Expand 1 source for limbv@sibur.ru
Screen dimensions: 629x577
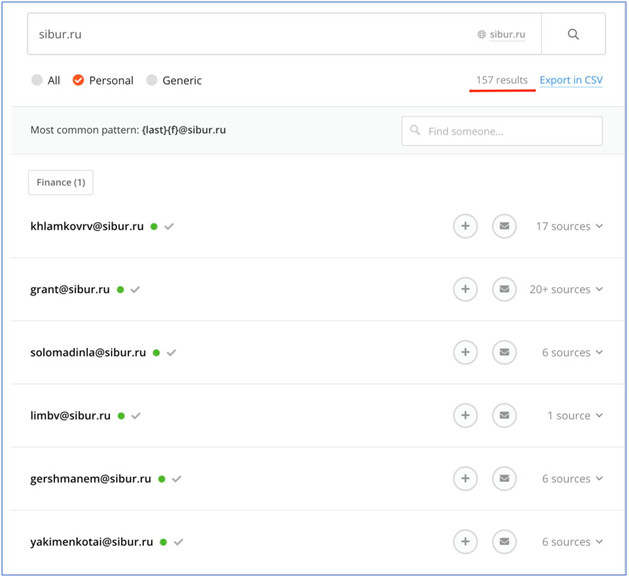pyautogui.click(x=574, y=416)
